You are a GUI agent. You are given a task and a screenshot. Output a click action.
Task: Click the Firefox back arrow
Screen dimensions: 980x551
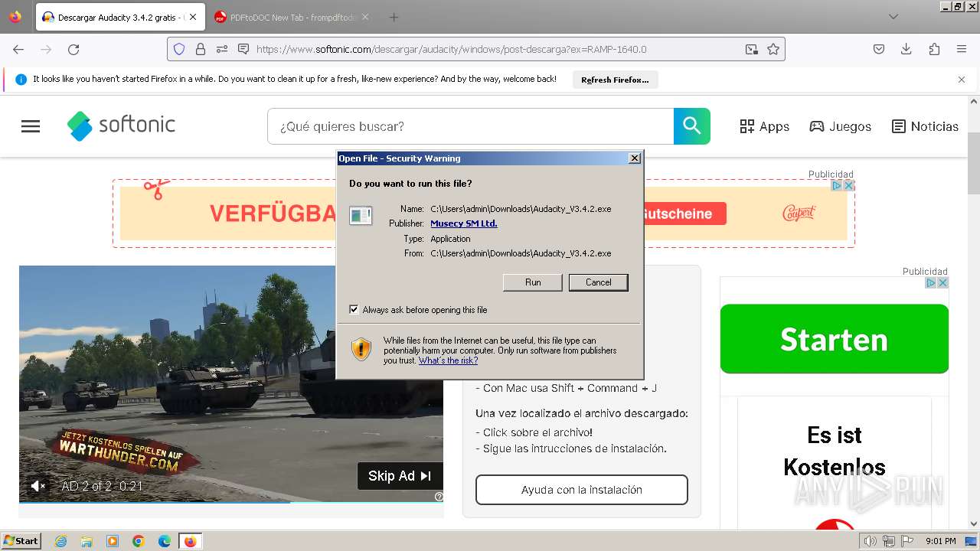[18, 49]
